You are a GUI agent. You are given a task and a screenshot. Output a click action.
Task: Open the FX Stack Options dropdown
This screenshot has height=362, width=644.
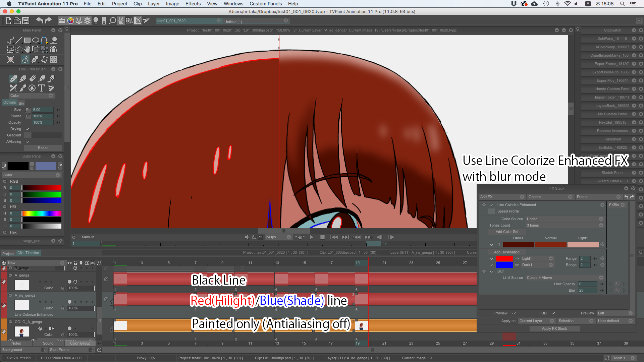click(550, 197)
